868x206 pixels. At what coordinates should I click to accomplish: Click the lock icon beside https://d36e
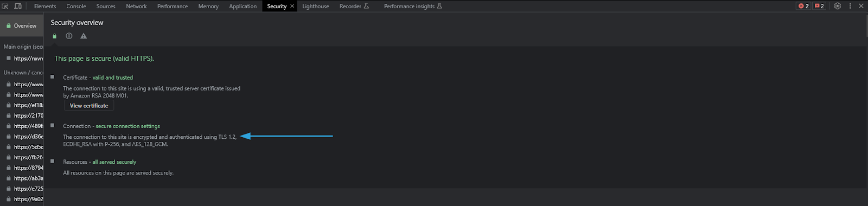pos(9,137)
